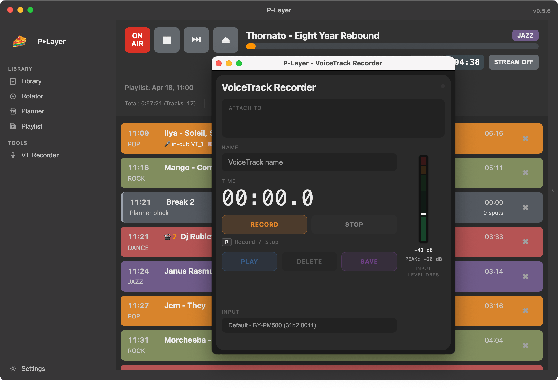Minimize the VoiceTrack Recorder window
558x392 pixels.
(x=229, y=63)
